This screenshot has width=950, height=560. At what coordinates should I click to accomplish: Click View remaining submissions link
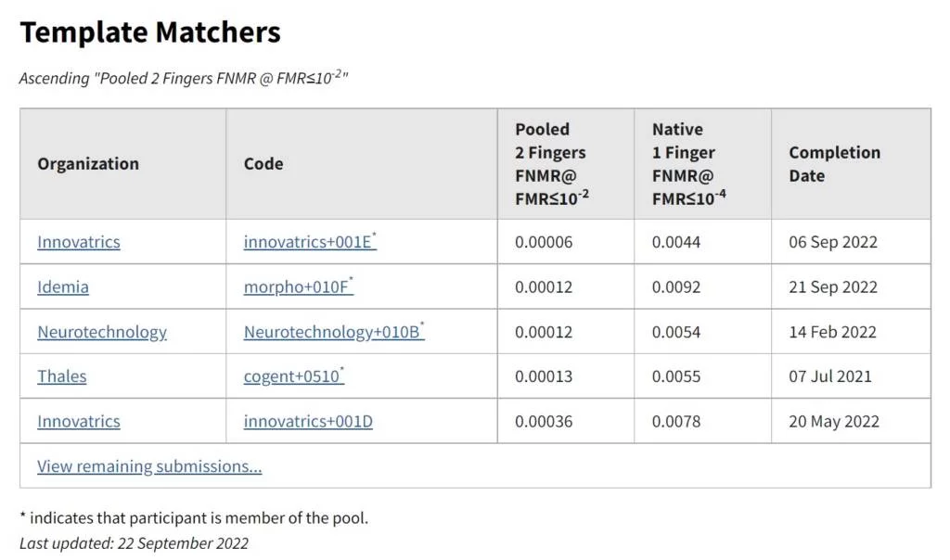click(x=148, y=465)
